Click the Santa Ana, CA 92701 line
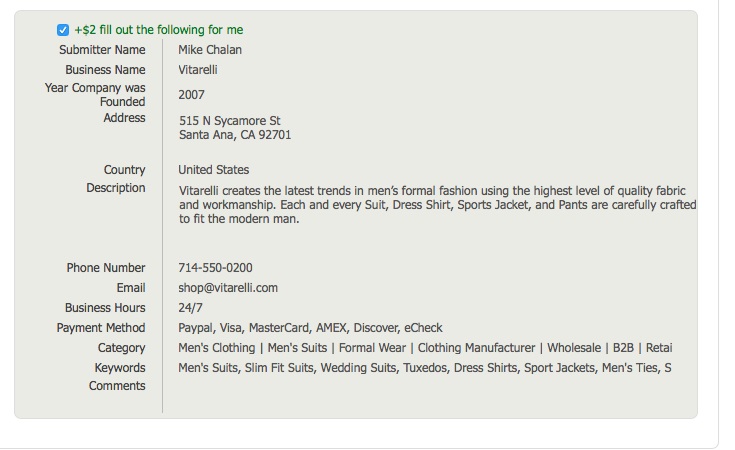 [235, 135]
